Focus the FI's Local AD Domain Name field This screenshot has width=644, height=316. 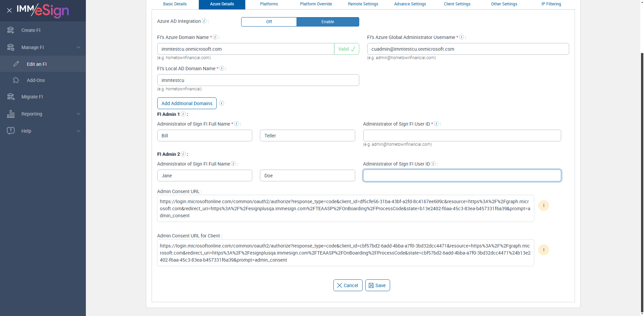tap(258, 80)
